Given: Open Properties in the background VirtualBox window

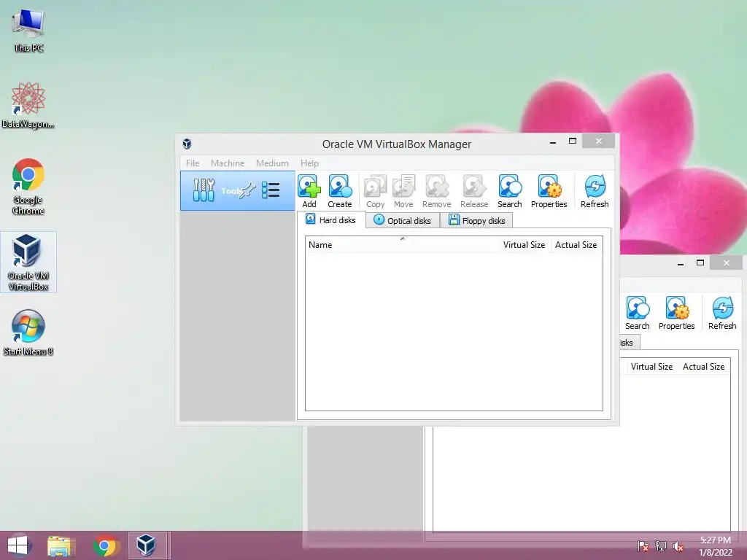Looking at the screenshot, I should pos(676,313).
